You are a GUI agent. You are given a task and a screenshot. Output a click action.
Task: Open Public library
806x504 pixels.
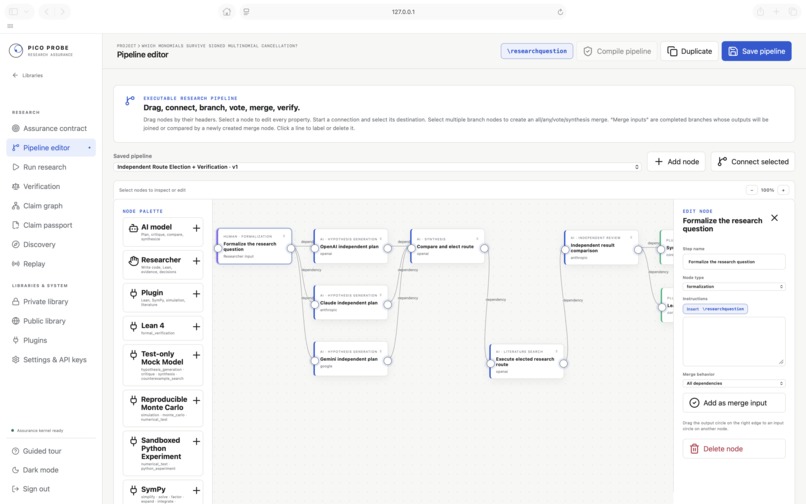(x=51, y=321)
